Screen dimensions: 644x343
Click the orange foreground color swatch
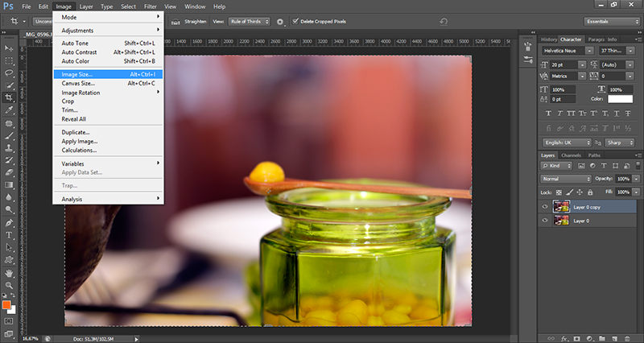tap(6, 305)
